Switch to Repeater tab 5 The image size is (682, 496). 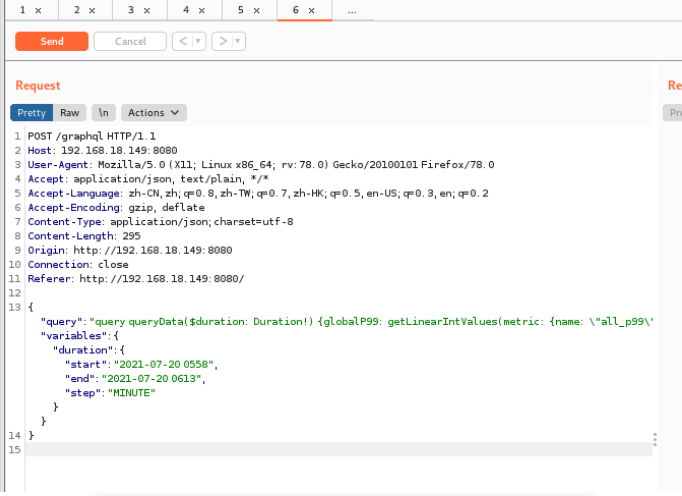coord(241,10)
